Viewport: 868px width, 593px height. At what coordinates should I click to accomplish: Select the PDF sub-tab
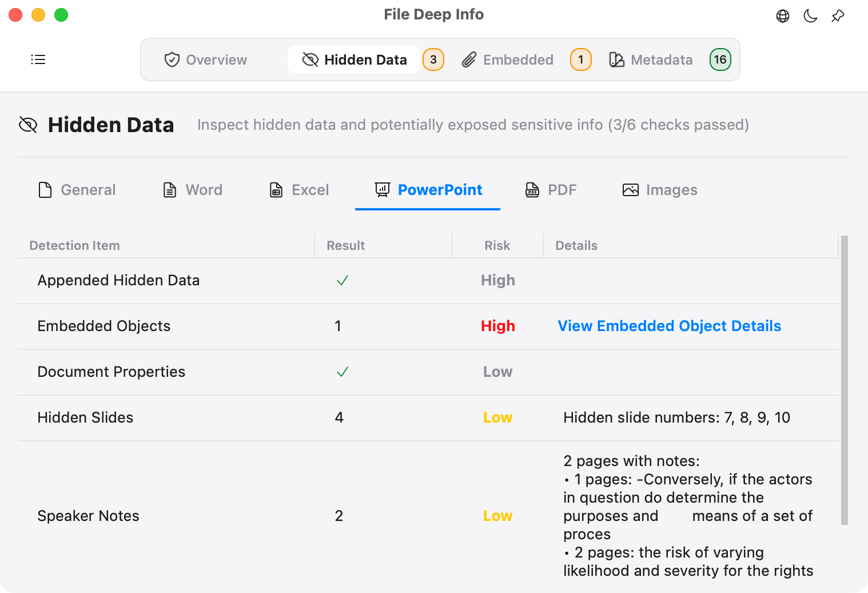[x=551, y=190]
